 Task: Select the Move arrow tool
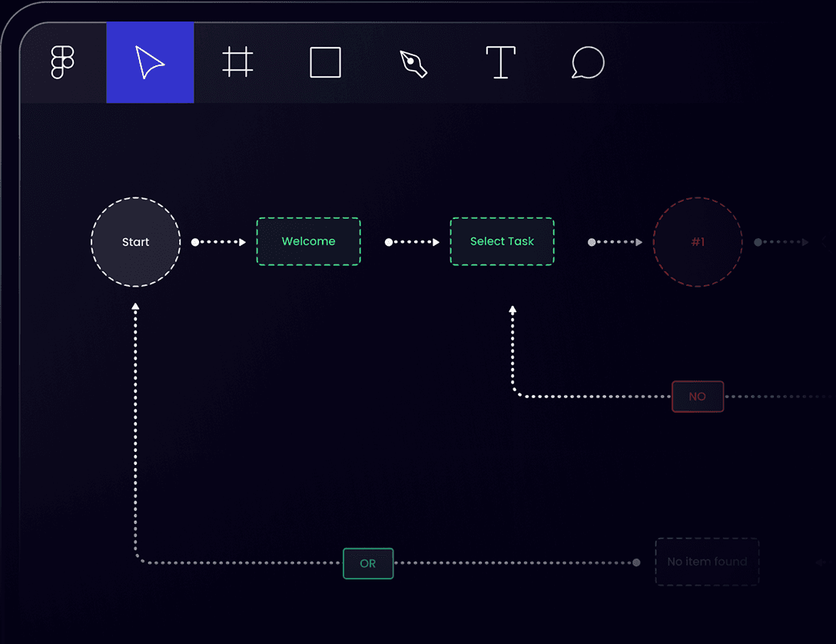pos(150,62)
